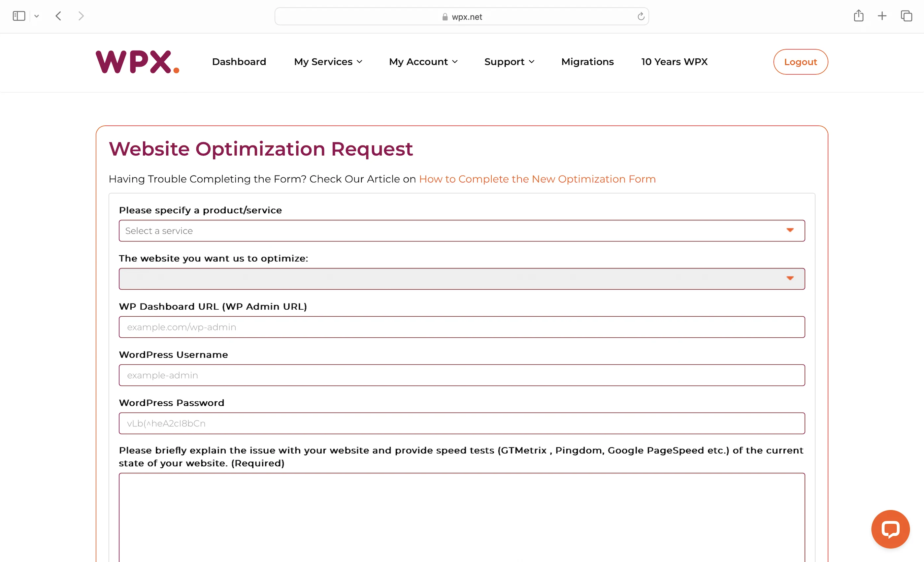
Task: Open the live chat bubble
Action: tap(890, 529)
